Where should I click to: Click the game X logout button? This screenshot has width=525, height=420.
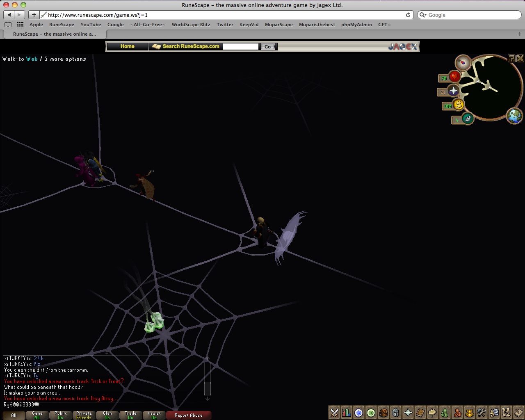pyautogui.click(x=520, y=59)
